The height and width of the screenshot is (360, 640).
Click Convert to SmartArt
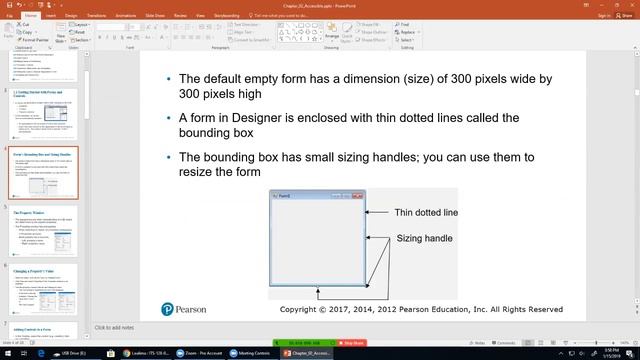[x=249, y=40]
